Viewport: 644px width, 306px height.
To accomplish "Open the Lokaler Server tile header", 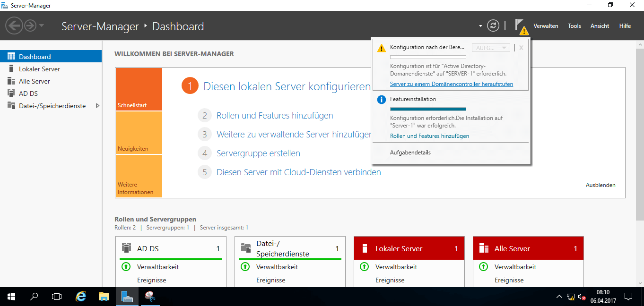I will [x=409, y=248].
